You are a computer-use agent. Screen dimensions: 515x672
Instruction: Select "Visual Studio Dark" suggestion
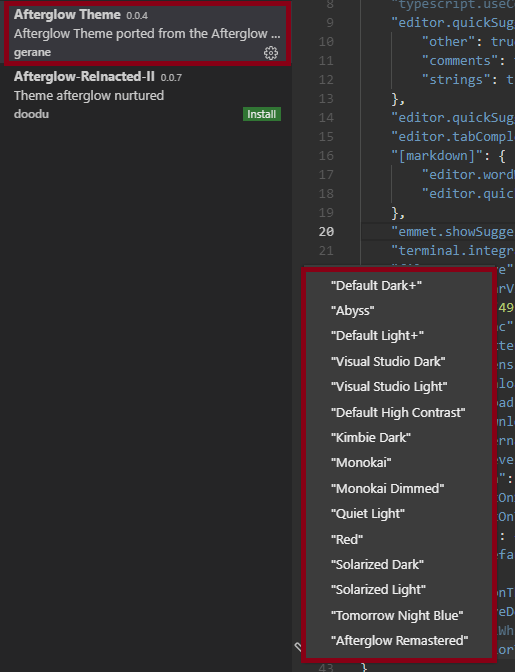tap(388, 361)
